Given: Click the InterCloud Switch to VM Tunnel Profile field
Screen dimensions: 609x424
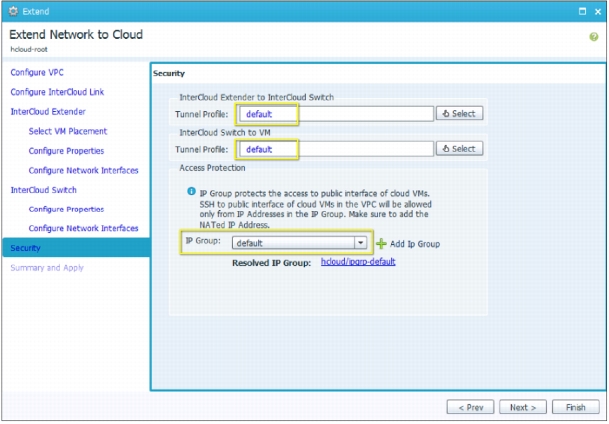Looking at the screenshot, I should click(336, 149).
